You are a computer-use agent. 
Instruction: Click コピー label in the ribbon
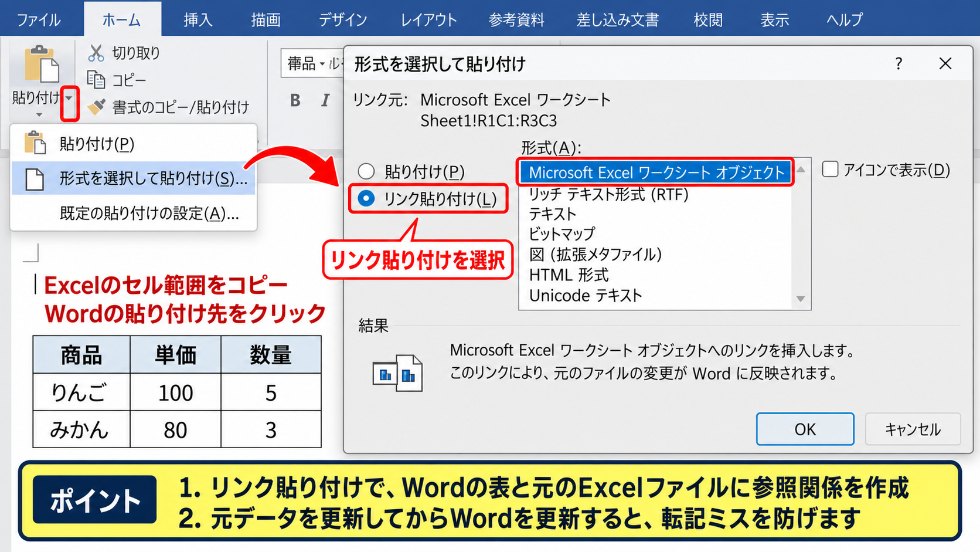pos(129,80)
